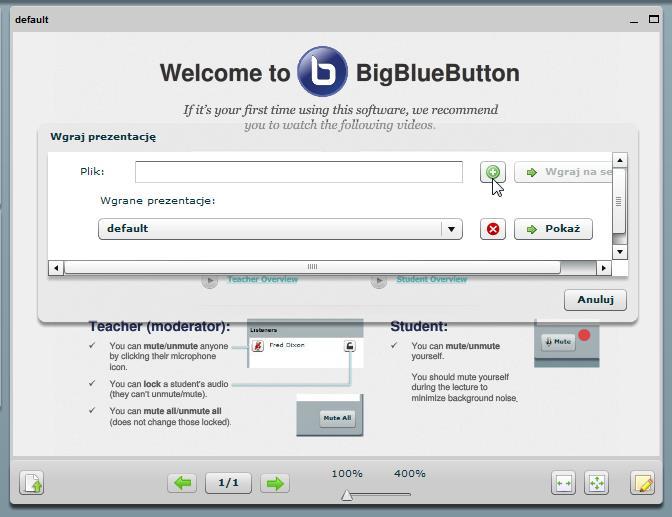Cancel the dialog with Anuluj
The image size is (672, 517).
[595, 300]
